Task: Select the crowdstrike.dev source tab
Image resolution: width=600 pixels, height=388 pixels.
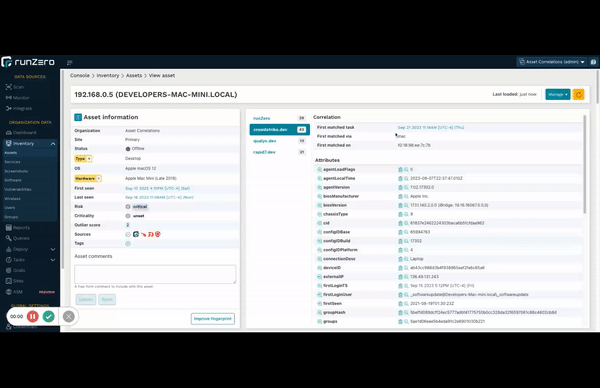Action: 279,130
